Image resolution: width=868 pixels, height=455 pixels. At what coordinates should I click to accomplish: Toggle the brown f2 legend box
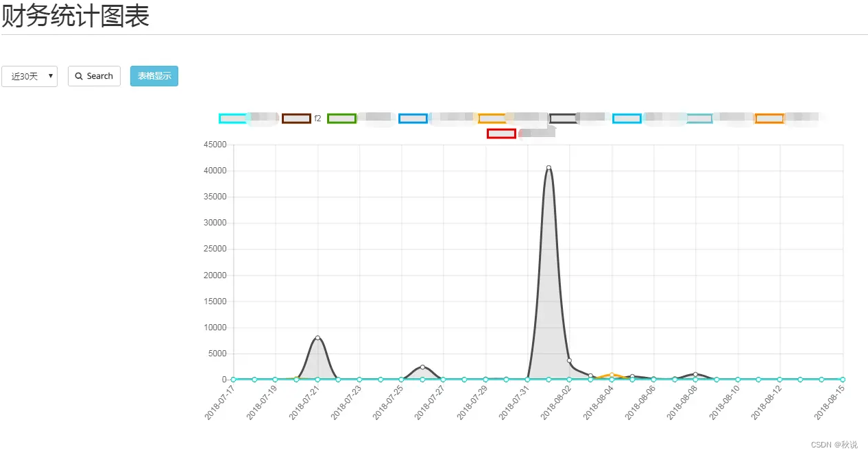(296, 119)
